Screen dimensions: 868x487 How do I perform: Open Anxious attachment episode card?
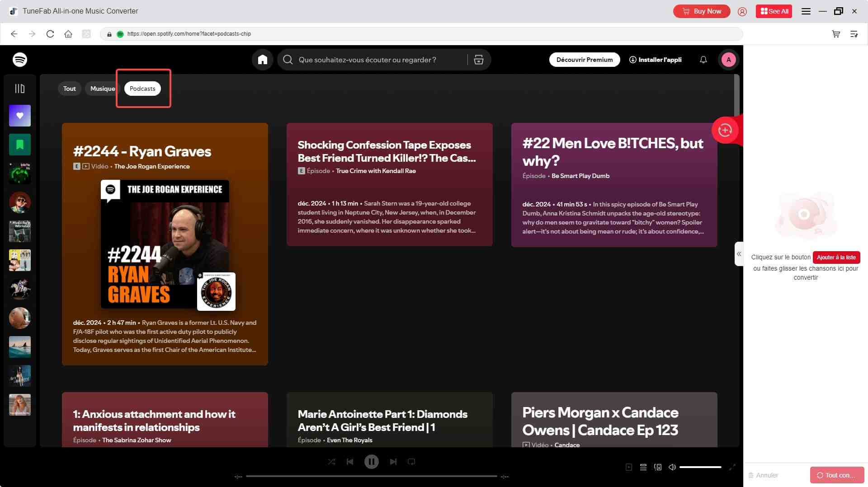coord(165,420)
